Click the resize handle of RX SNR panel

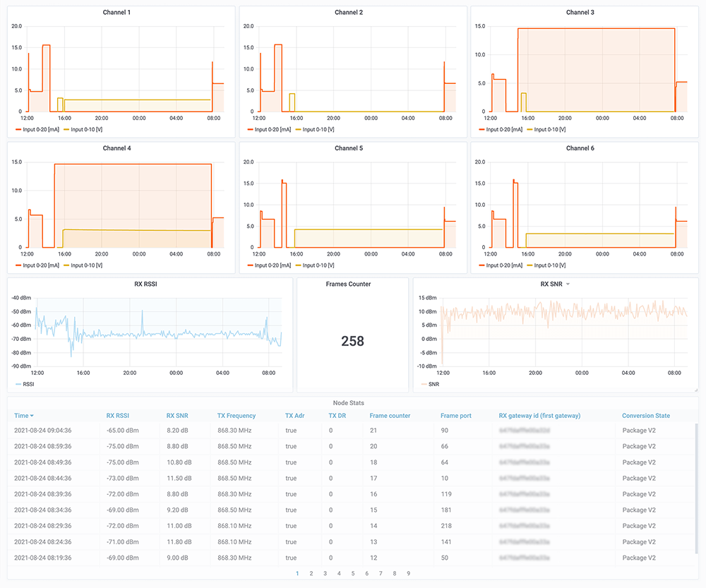click(696, 390)
